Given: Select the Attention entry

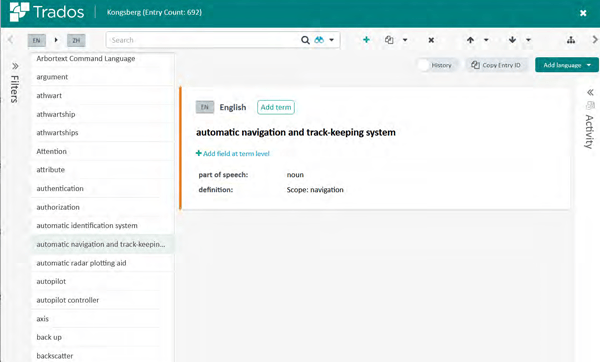Looking at the screenshot, I should (x=103, y=152).
